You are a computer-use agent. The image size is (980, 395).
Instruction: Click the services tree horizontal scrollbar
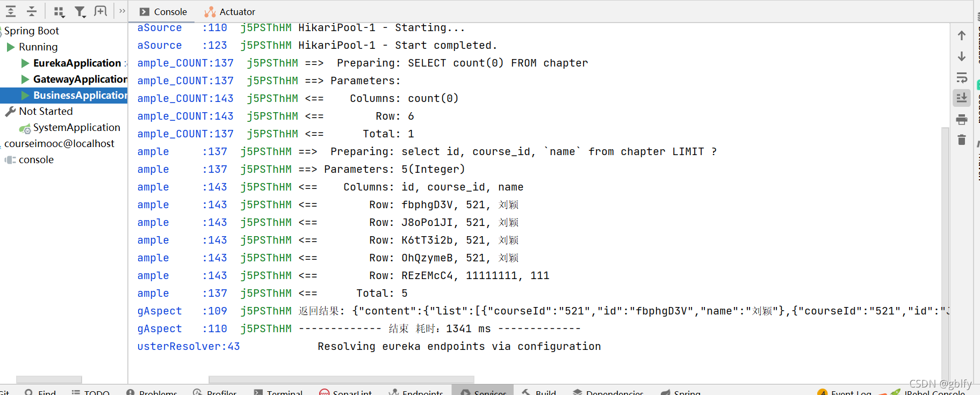point(49,379)
